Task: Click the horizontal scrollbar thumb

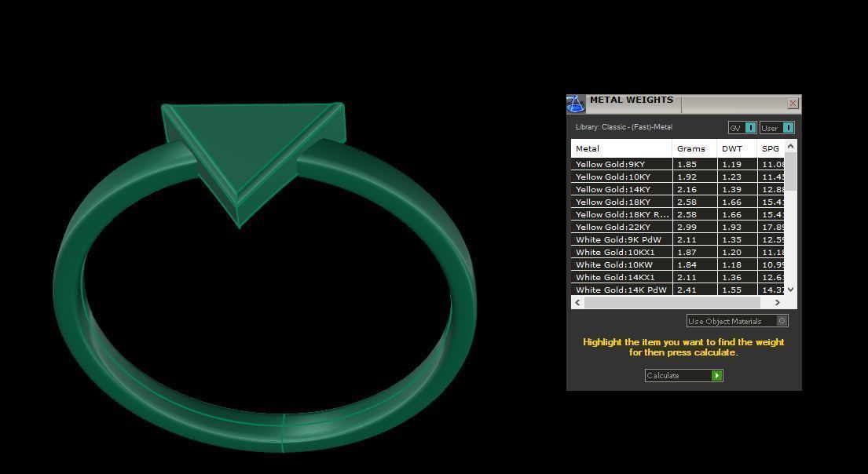Action: [672, 303]
